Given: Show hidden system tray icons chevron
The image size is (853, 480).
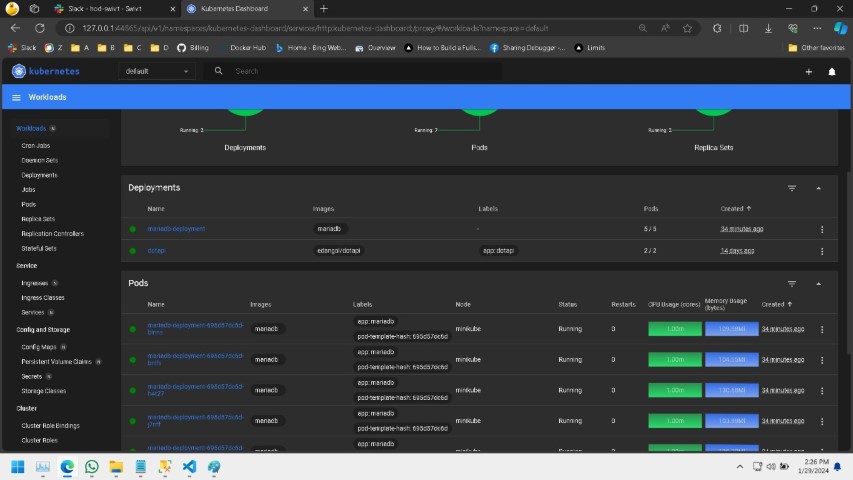Looking at the screenshot, I should 739,467.
